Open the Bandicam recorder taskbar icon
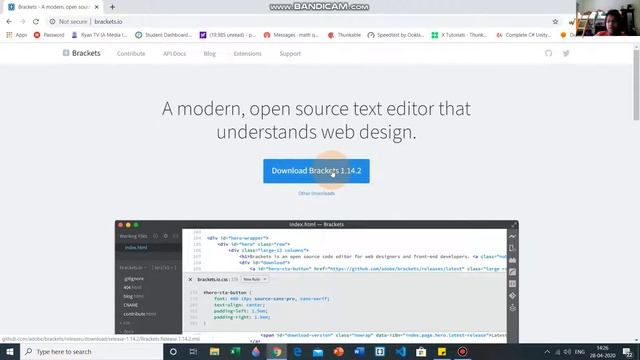Image resolution: width=640 pixels, height=360 pixels. [462, 351]
